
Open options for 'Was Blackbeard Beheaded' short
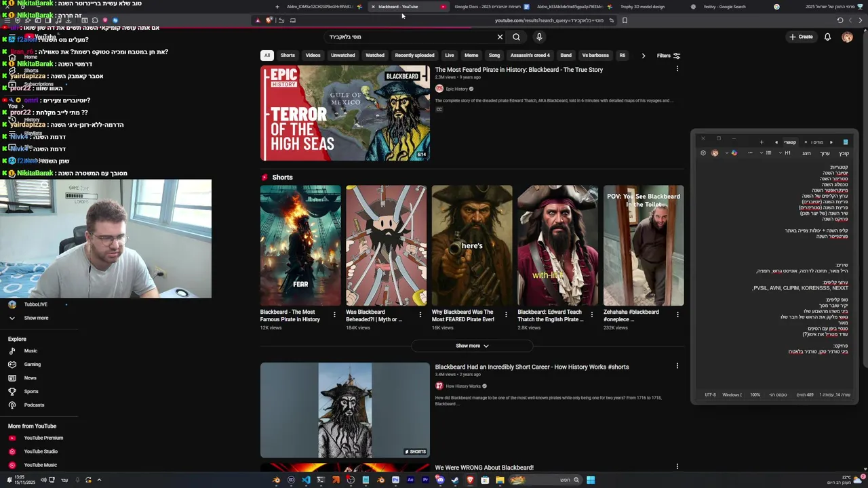click(x=420, y=314)
